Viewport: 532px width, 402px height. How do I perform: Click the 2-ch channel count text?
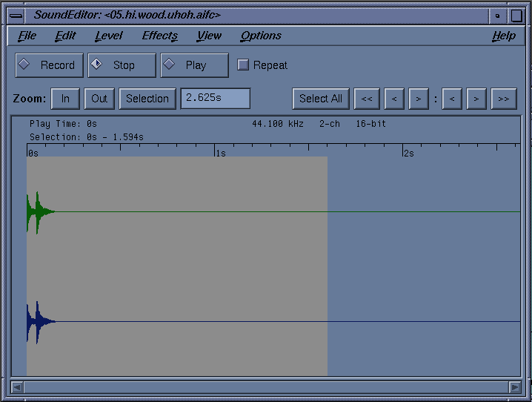pos(330,124)
